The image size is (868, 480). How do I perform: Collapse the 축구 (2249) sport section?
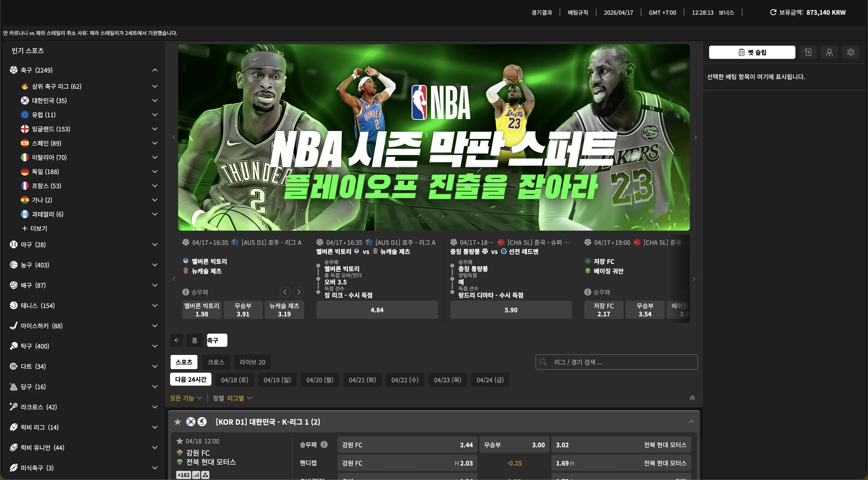[155, 70]
